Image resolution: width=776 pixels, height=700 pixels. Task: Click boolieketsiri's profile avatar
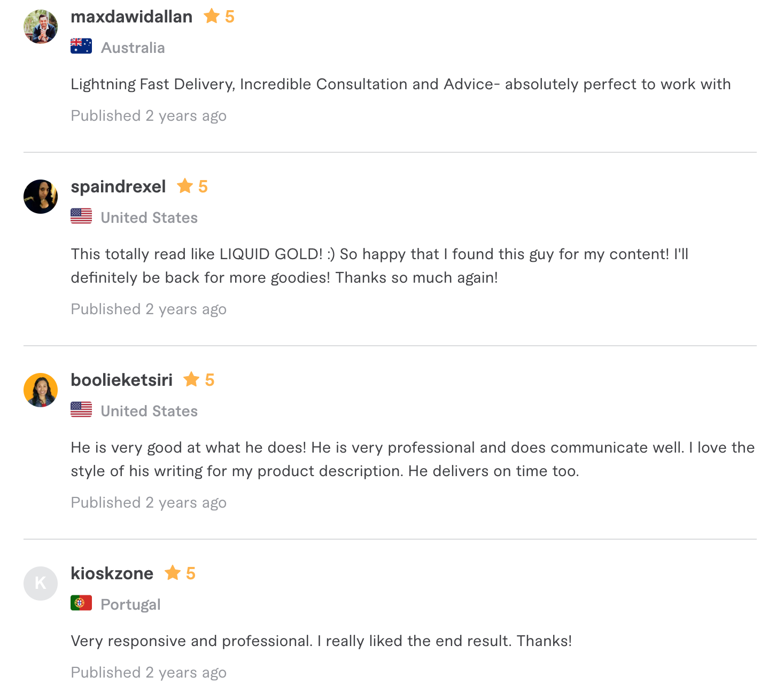tap(41, 390)
